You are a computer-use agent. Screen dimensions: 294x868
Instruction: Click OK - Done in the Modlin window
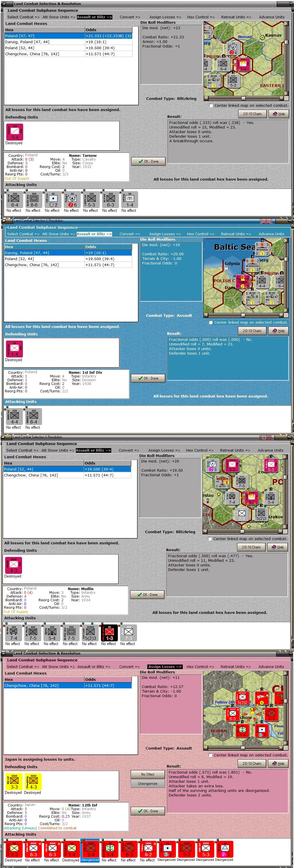pos(147,595)
